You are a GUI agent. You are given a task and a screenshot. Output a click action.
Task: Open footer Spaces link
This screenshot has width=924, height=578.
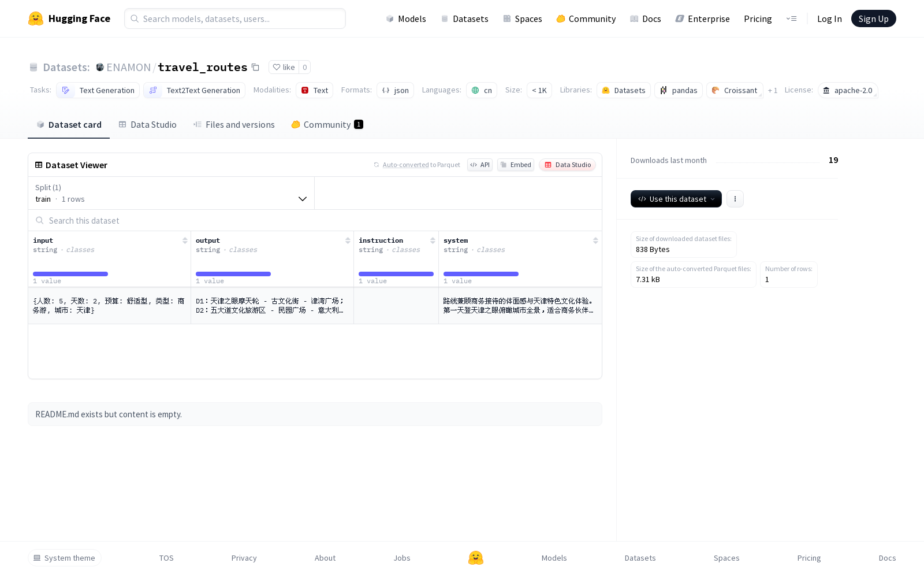click(726, 558)
